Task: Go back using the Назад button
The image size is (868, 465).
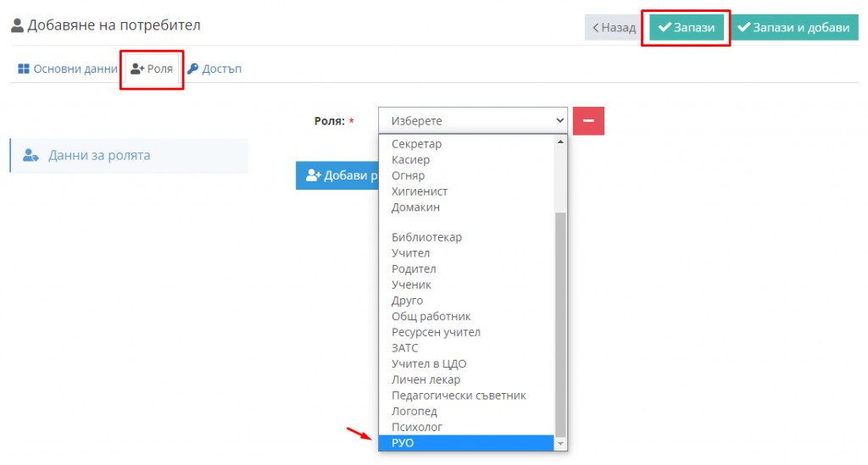Action: (x=614, y=27)
